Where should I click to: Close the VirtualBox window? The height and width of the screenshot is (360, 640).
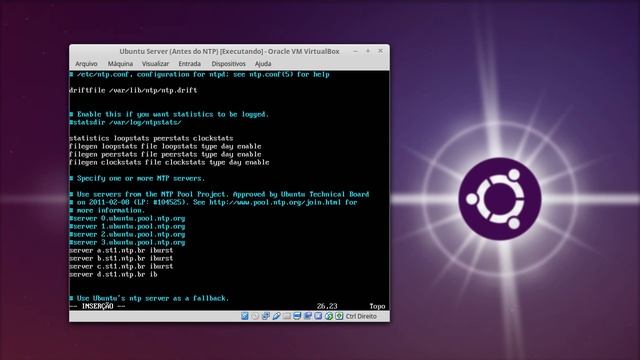(x=380, y=51)
